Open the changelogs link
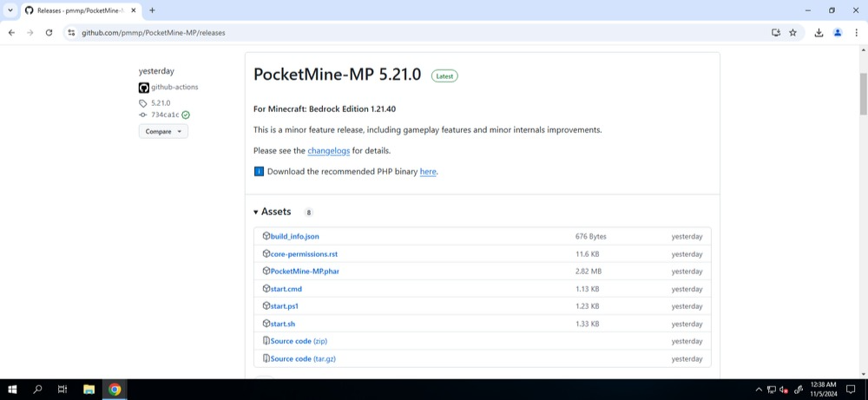This screenshot has width=868, height=400. pyautogui.click(x=329, y=150)
